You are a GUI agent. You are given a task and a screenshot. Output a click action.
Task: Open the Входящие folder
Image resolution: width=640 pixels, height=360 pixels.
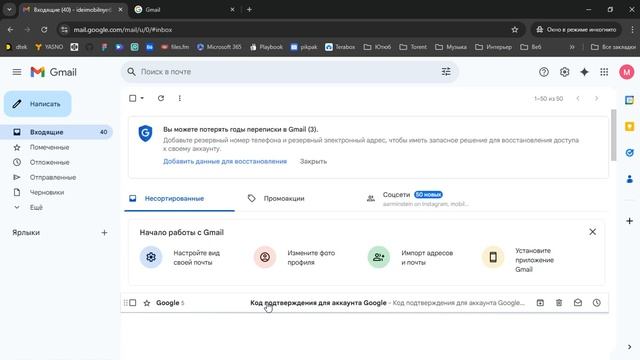point(56,132)
